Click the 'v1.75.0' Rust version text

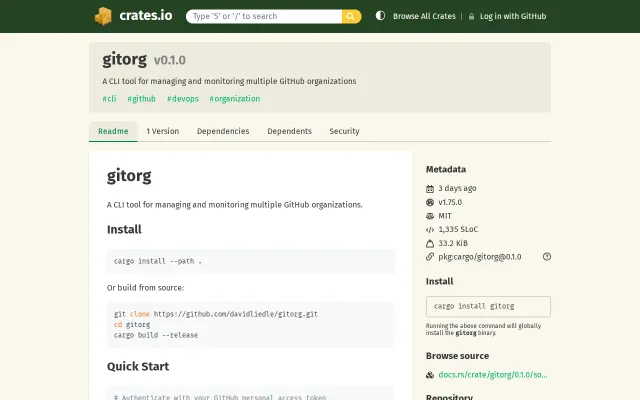click(x=450, y=202)
